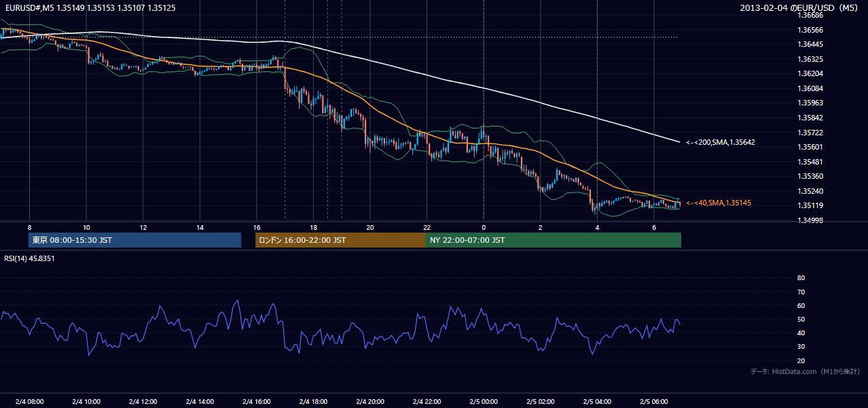The height and width of the screenshot is (408, 868).
Task: Click the bottom date label 2/4 18:00
Action: [313, 402]
